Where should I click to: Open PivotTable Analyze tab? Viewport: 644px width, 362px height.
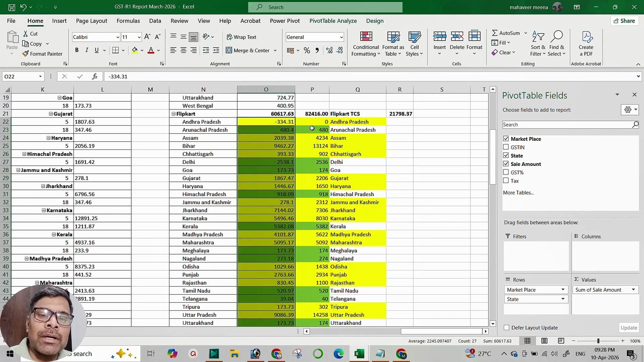333,21
